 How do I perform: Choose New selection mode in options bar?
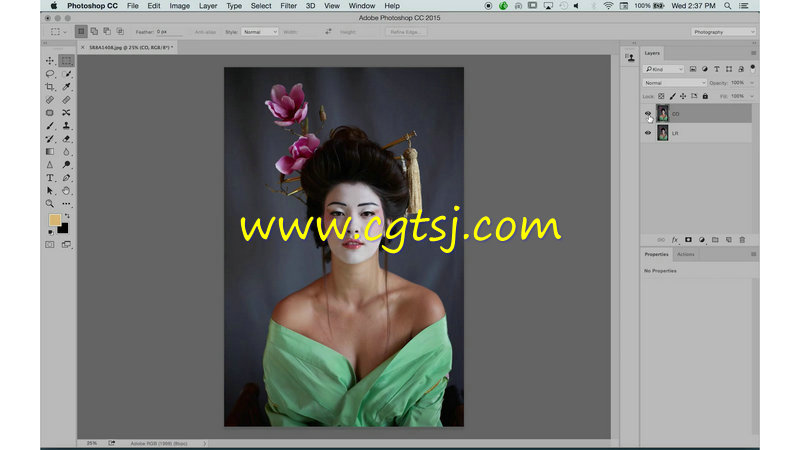(81, 32)
